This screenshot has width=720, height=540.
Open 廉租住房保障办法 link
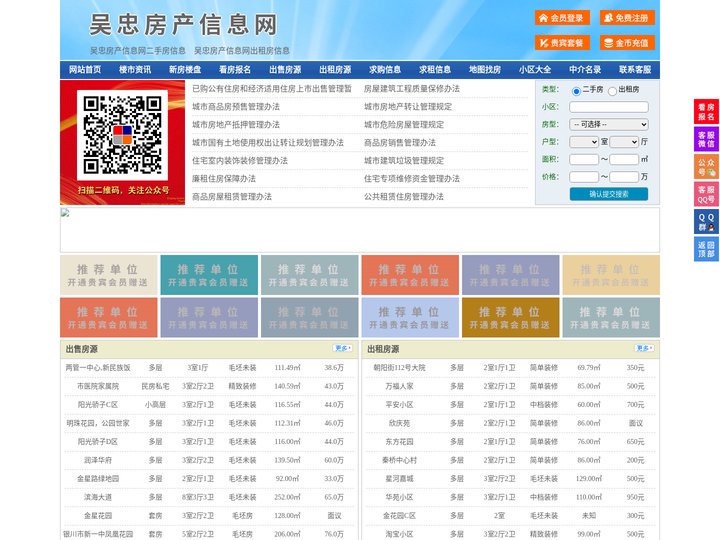point(224,179)
